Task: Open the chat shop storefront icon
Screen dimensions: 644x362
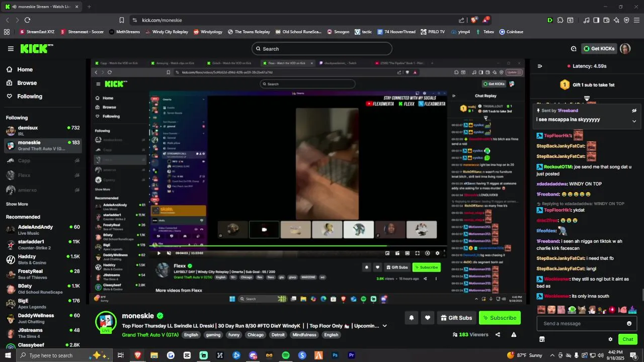Action: (542, 339)
